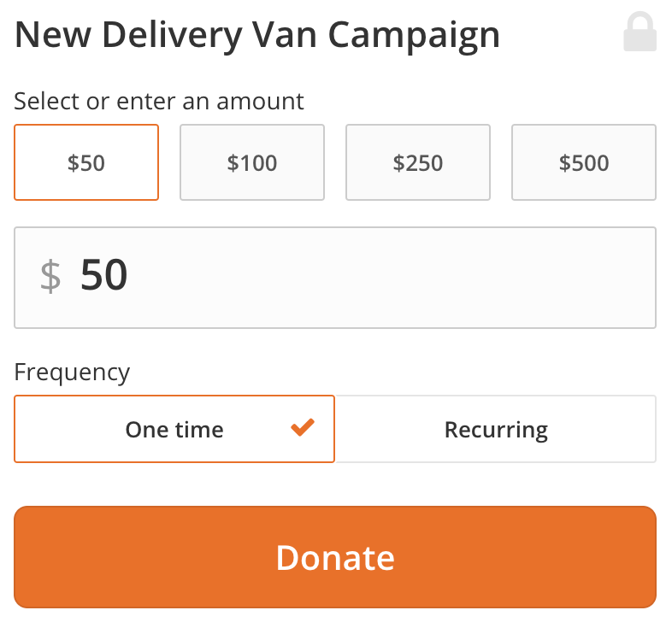Image resolution: width=672 pixels, height=622 pixels.
Task: Click the One time text label
Action: click(174, 429)
